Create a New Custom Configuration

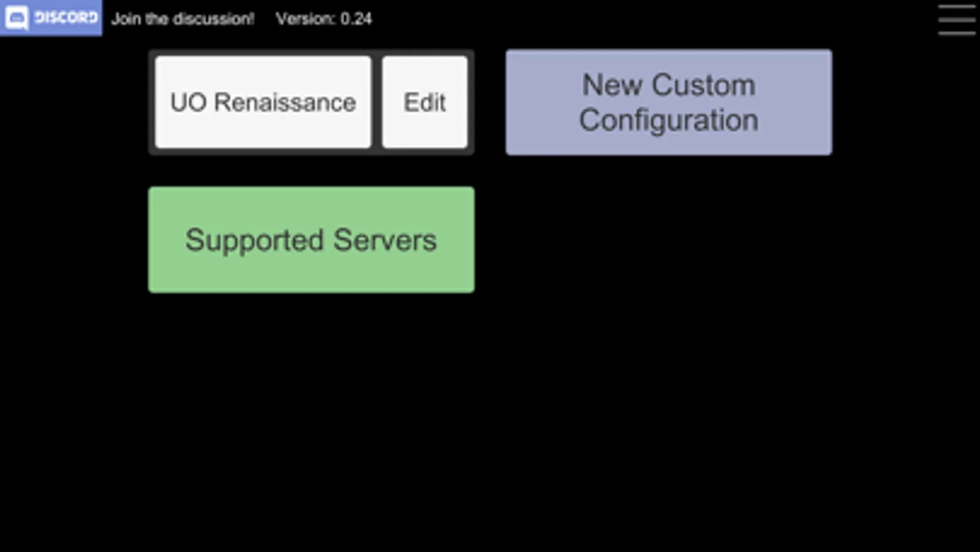click(668, 102)
